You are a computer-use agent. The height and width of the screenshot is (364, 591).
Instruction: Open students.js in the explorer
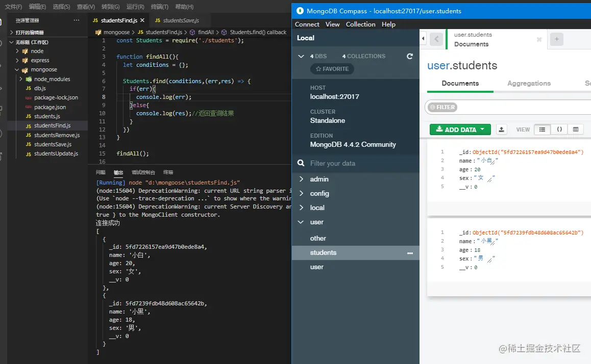tap(47, 116)
